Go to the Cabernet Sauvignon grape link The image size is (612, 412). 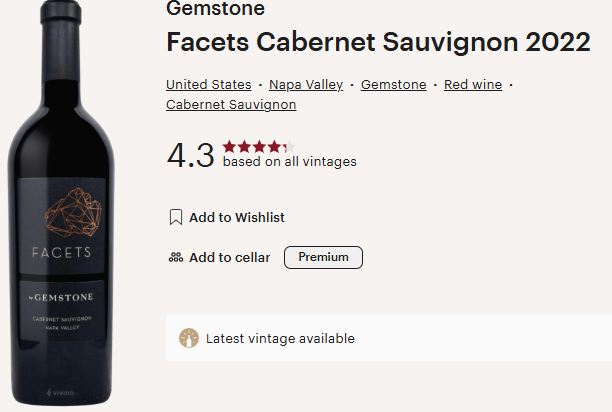pyautogui.click(x=231, y=104)
